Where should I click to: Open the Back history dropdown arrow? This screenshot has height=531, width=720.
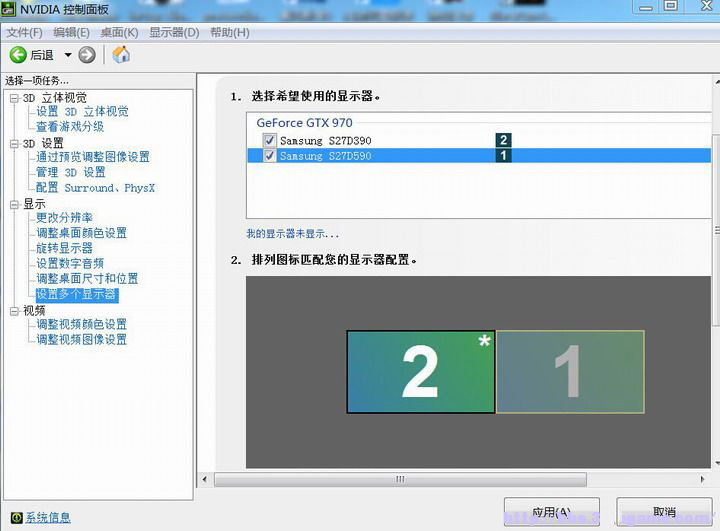pyautogui.click(x=68, y=55)
